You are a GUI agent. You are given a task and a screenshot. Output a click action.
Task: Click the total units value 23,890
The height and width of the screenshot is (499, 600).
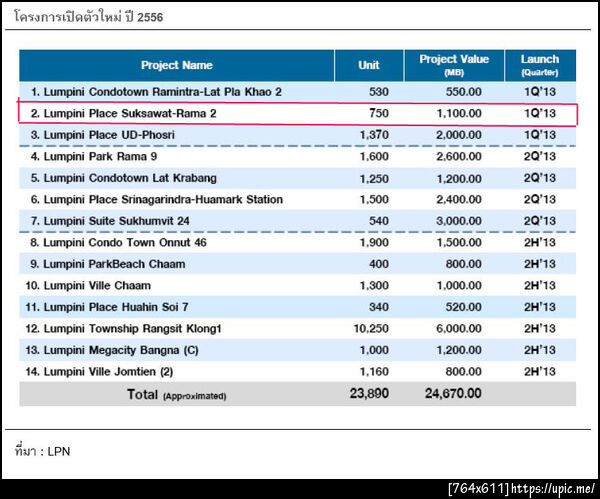(369, 393)
